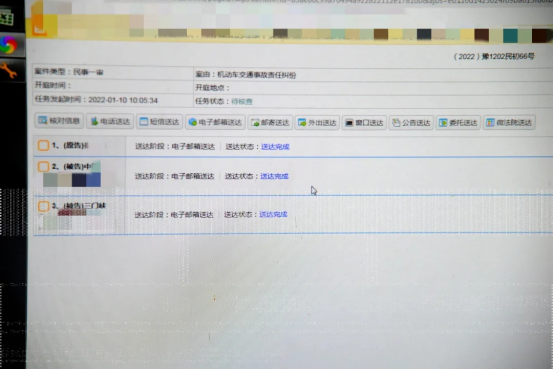
Task: Toggle the checkbox for party 3 (被告)
Action: click(x=43, y=206)
